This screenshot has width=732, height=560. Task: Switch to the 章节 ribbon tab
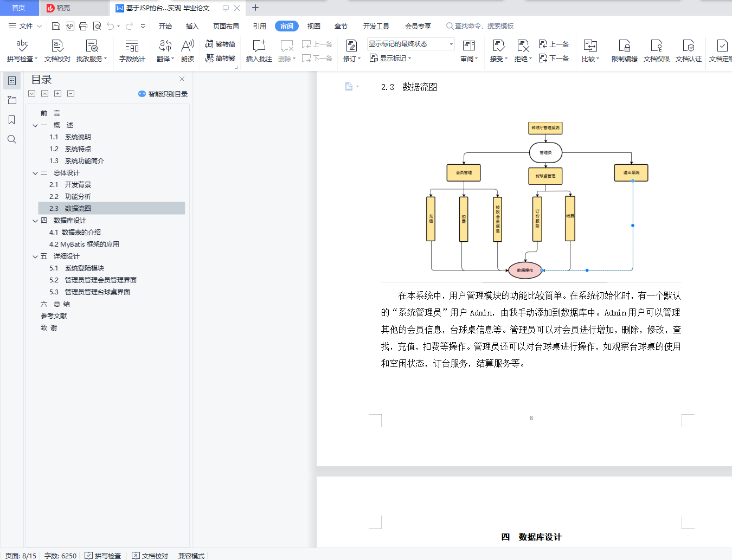click(x=341, y=26)
